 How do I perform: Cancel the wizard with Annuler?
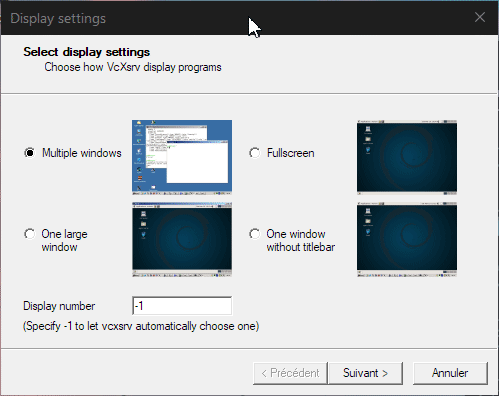pyautogui.click(x=450, y=373)
